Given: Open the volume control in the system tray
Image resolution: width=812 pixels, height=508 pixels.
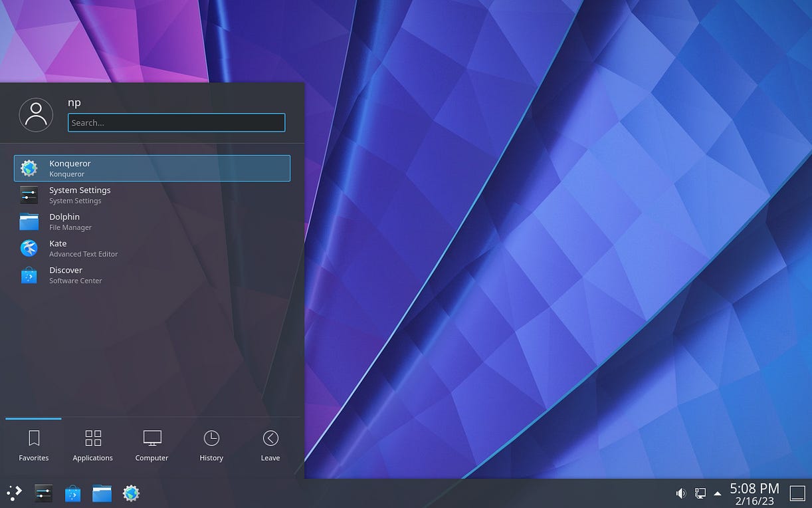Looking at the screenshot, I should tap(681, 493).
